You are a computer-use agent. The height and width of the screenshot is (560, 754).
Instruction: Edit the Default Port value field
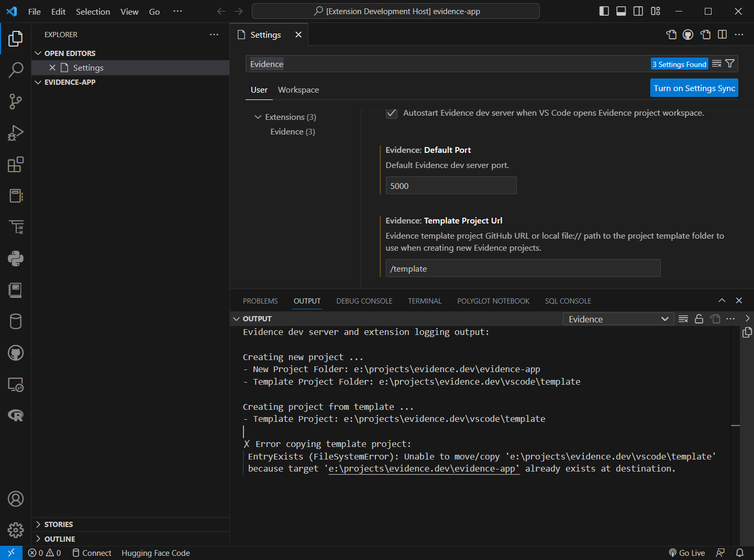tap(451, 185)
